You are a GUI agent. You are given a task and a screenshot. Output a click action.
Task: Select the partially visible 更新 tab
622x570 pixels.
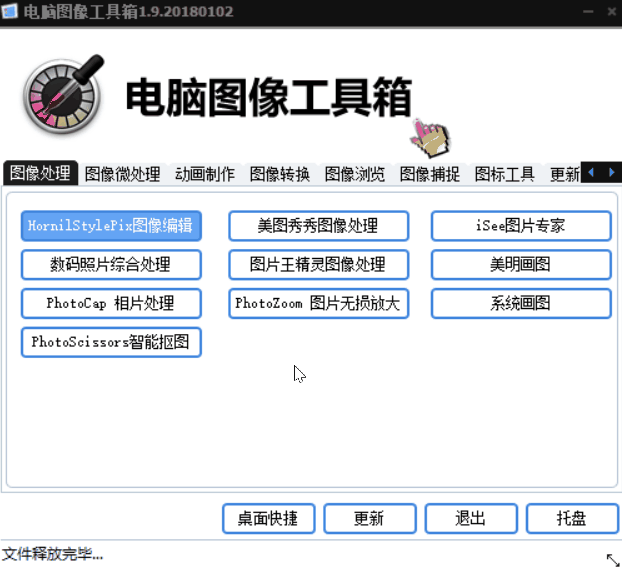click(x=564, y=174)
